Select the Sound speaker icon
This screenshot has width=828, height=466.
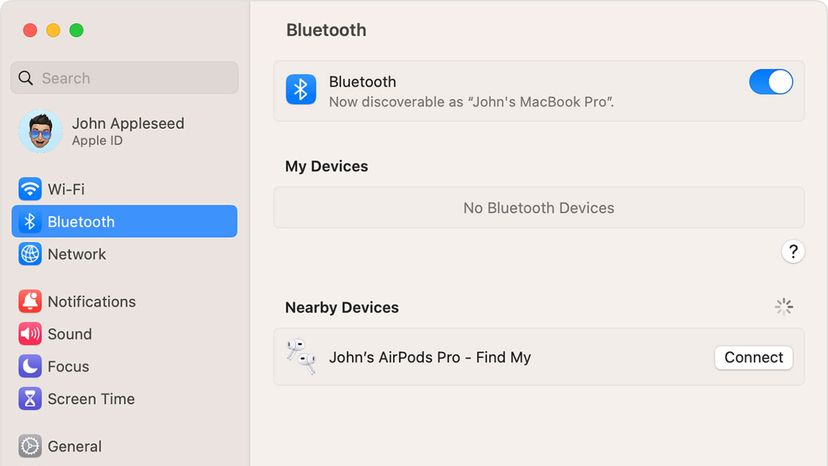30,333
